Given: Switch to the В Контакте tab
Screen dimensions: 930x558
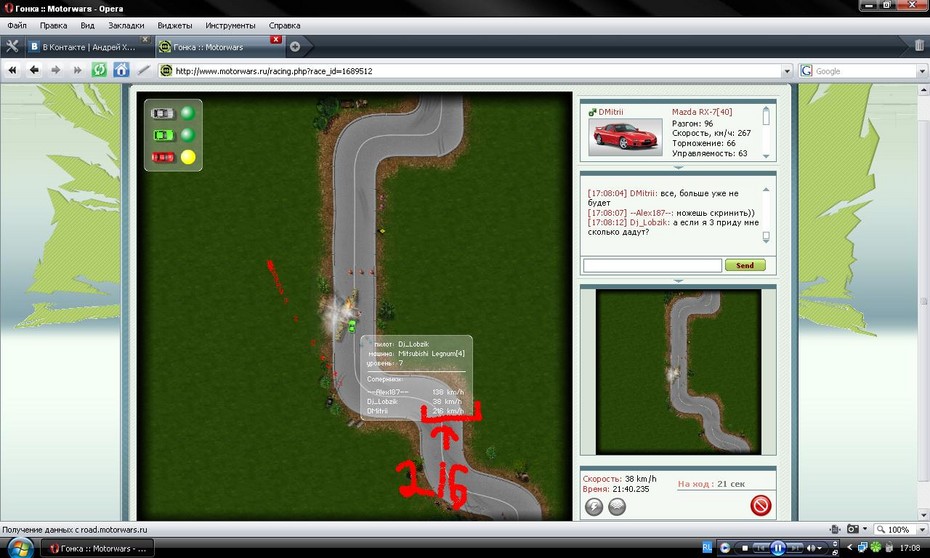Looking at the screenshot, I should (x=89, y=47).
